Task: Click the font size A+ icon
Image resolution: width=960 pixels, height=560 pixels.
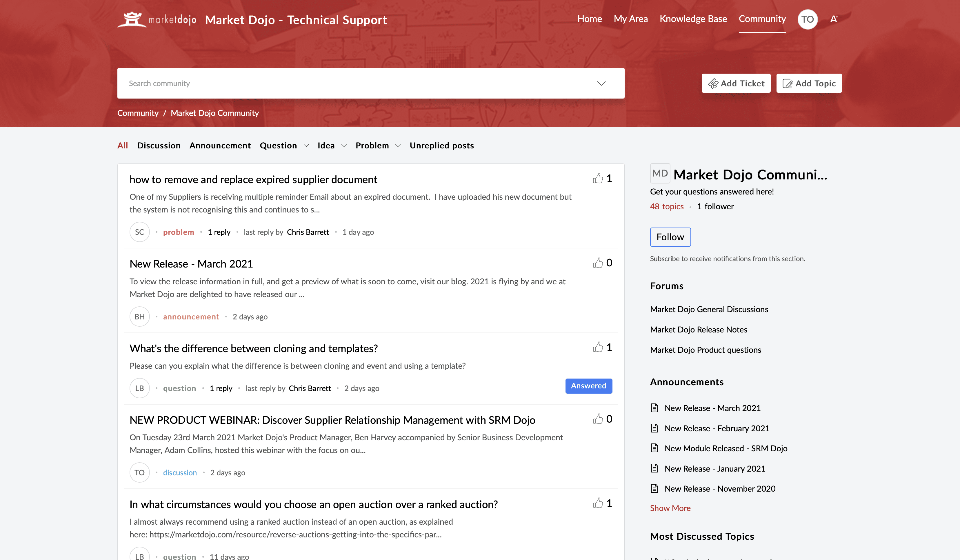Action: [x=834, y=19]
